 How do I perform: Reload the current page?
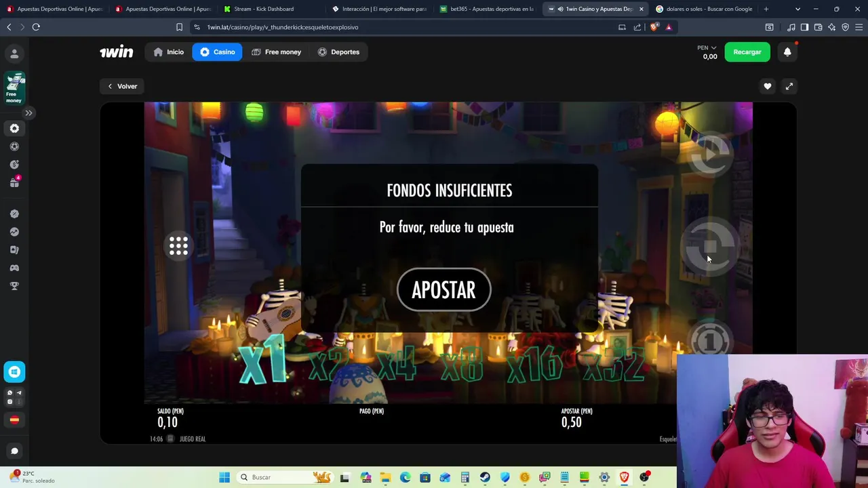tap(36, 27)
